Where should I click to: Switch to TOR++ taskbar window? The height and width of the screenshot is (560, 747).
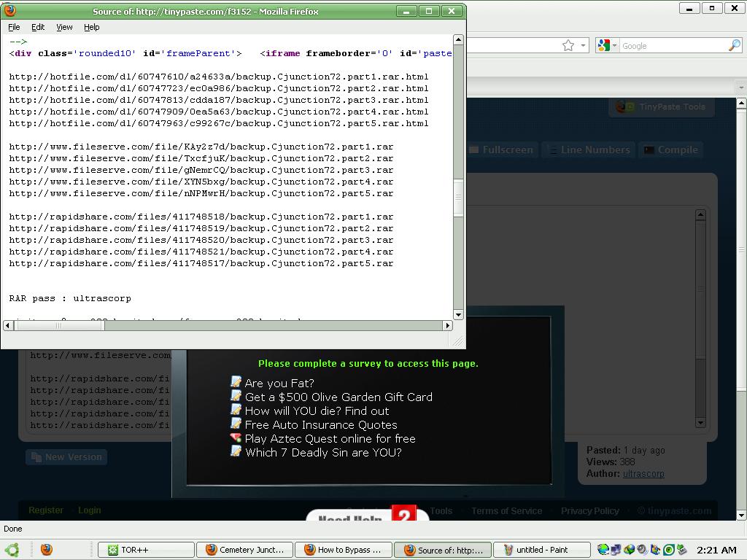tap(146, 550)
